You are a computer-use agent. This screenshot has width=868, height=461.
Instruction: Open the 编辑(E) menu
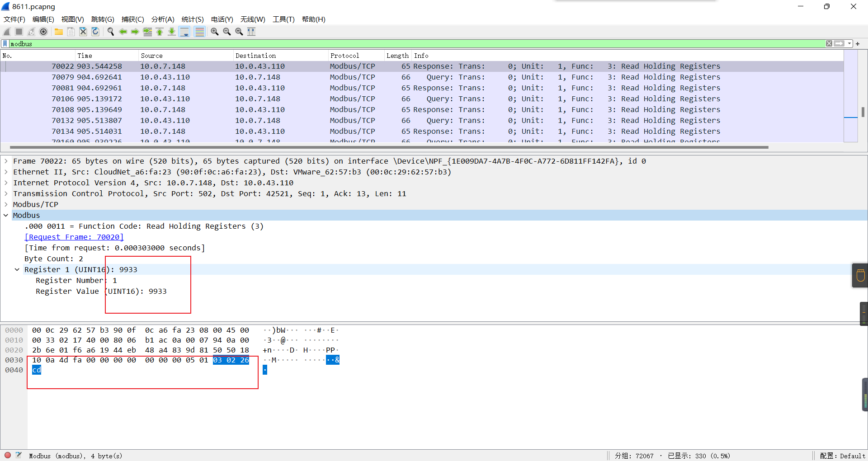[43, 19]
